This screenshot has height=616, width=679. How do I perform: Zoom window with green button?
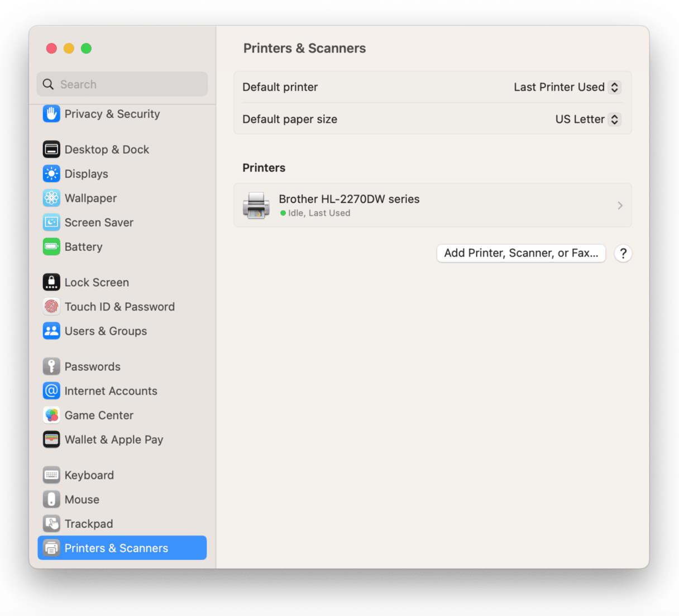click(x=86, y=49)
